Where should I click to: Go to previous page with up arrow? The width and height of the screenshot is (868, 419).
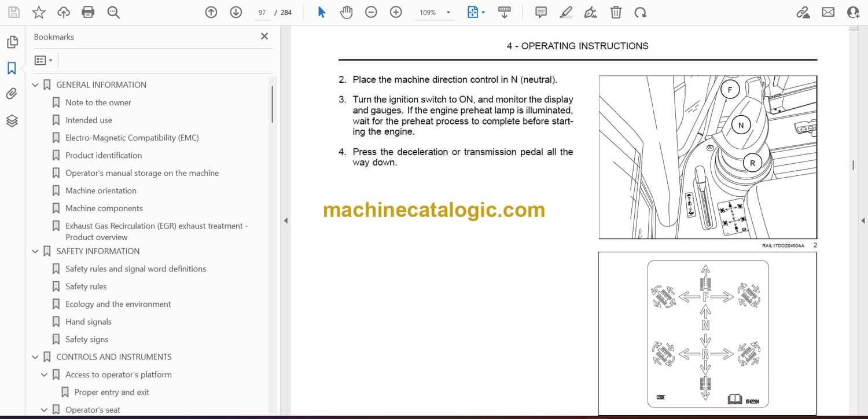(x=211, y=12)
